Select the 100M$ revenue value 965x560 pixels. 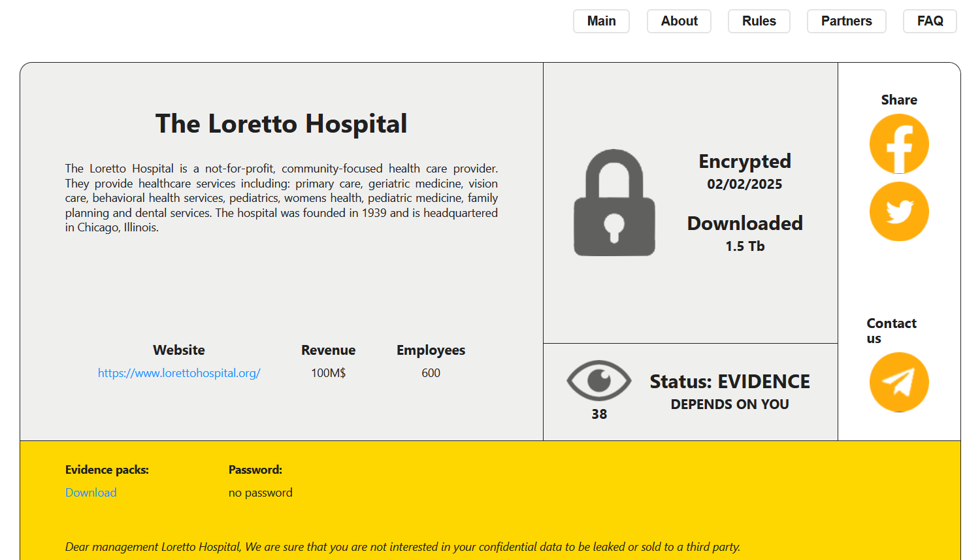[x=328, y=373]
